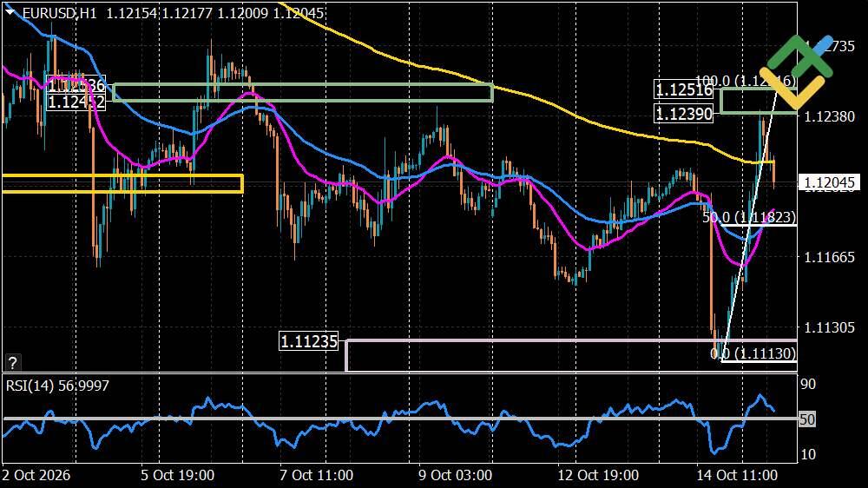This screenshot has width=868, height=488.
Task: Click the 1.12390 price level label
Action: pos(684,114)
